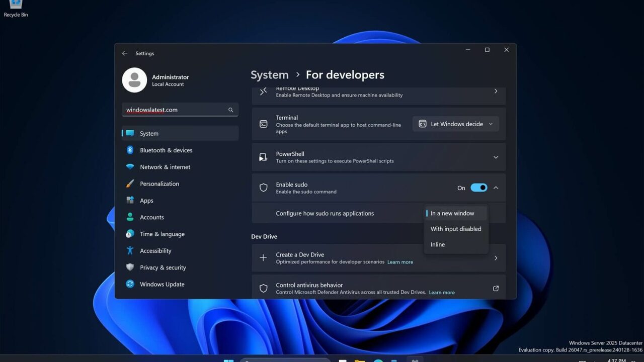Choose "With input disabled" sudo option

click(x=456, y=229)
